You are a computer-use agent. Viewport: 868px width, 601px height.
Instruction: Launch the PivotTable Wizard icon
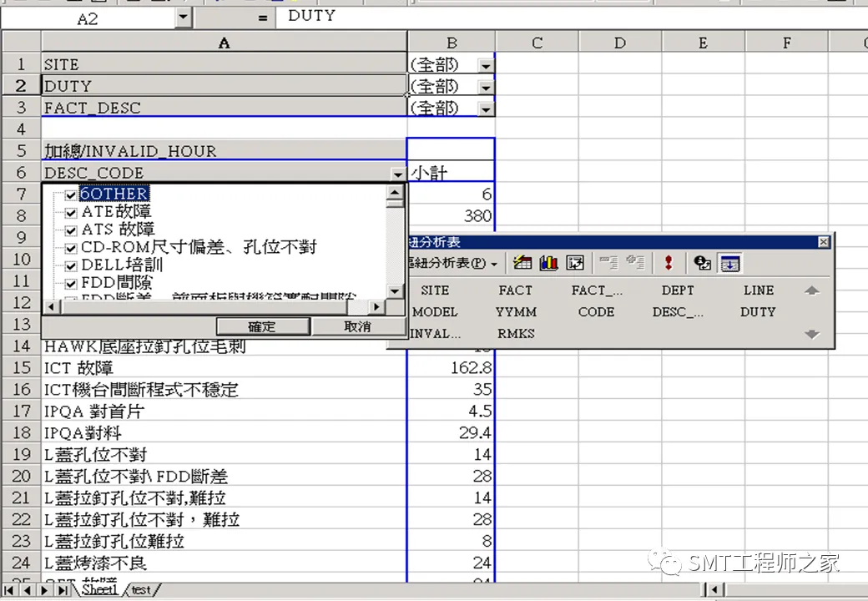click(575, 263)
